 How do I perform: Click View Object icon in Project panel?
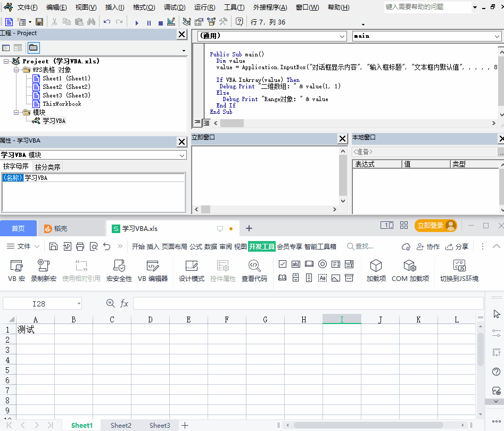pos(18,48)
